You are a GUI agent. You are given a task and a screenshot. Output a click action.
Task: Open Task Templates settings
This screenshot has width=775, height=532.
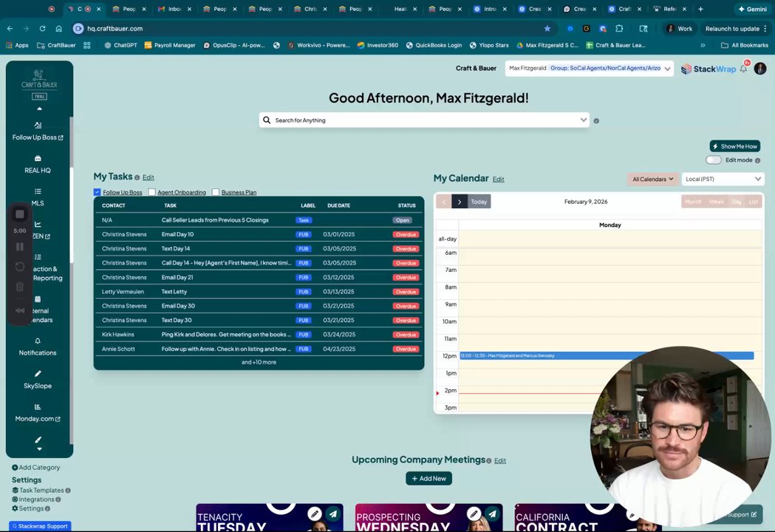tap(41, 490)
